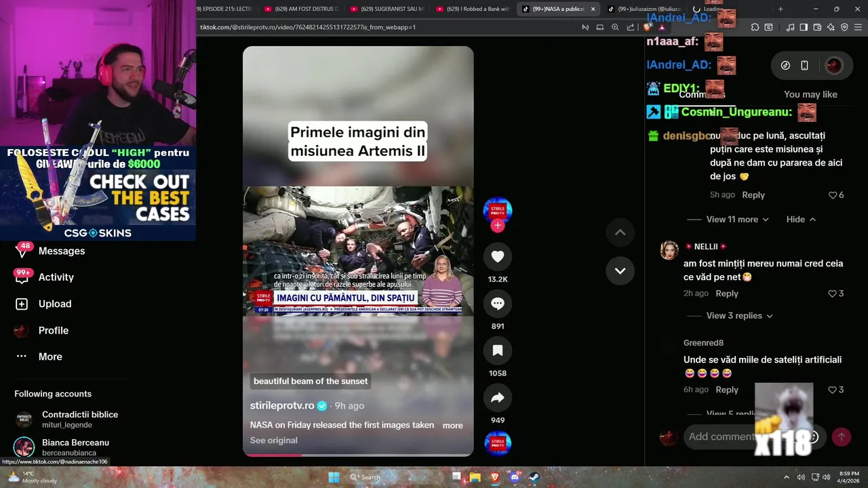Go to the previous video with up arrow
Image resolution: width=868 pixels, height=488 pixels.
[x=620, y=232]
